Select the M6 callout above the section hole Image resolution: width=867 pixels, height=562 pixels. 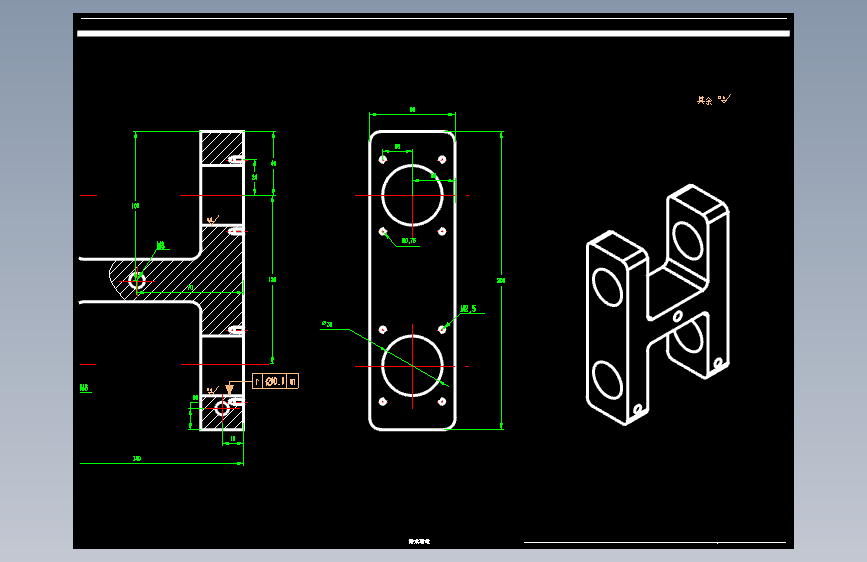(161, 245)
